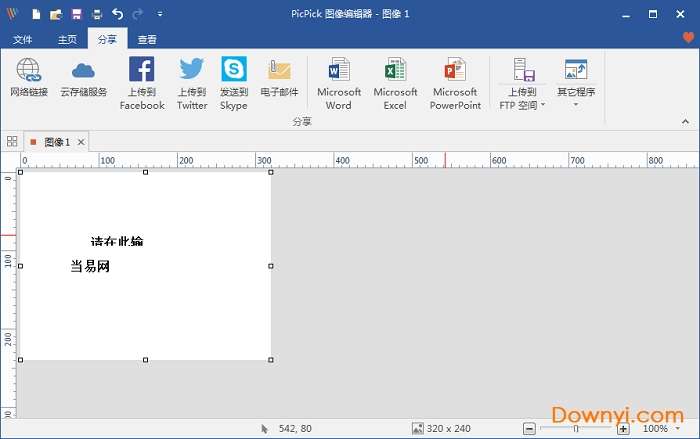Attach the image to an email (电子邮件)

279,78
